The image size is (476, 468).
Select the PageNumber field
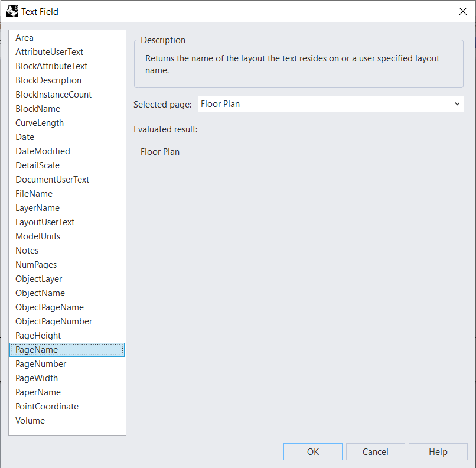(41, 364)
